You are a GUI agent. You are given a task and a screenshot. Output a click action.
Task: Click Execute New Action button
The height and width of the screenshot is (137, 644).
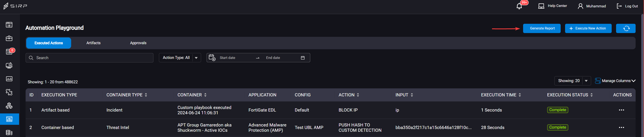click(588, 28)
